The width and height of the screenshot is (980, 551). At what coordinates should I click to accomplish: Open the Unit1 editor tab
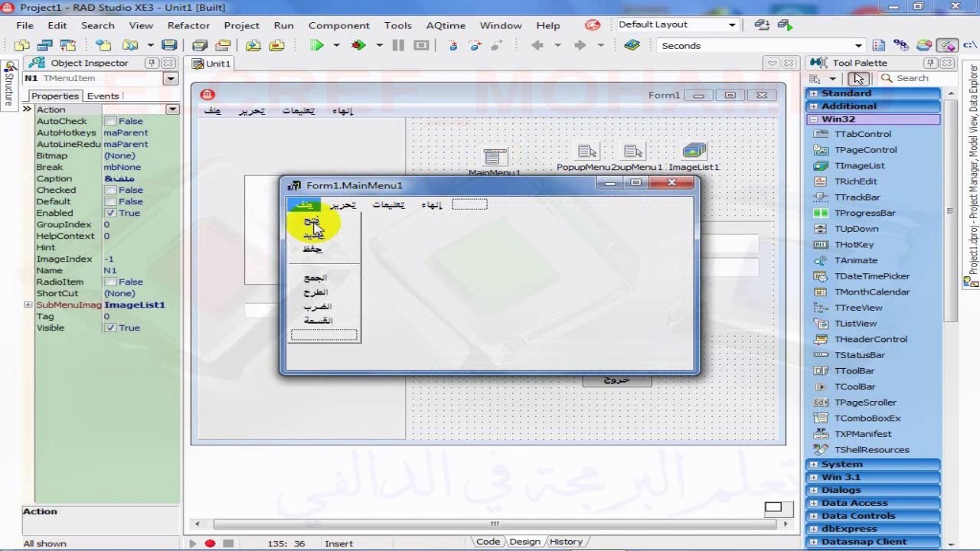pyautogui.click(x=211, y=64)
